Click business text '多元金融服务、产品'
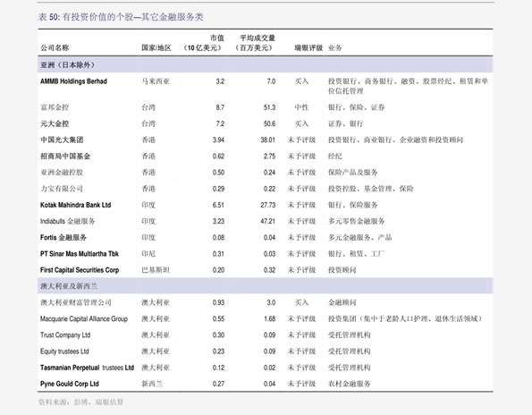The width and height of the screenshot is (532, 415). (359, 238)
